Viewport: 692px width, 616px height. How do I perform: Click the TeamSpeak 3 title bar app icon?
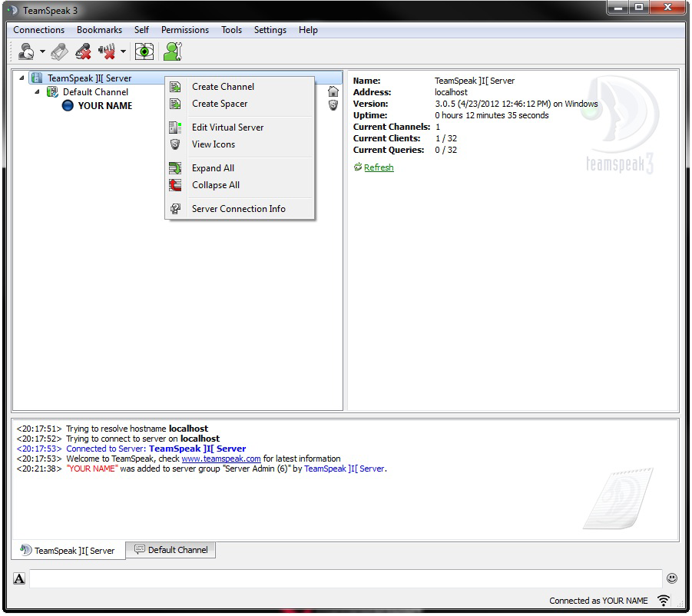click(12, 10)
